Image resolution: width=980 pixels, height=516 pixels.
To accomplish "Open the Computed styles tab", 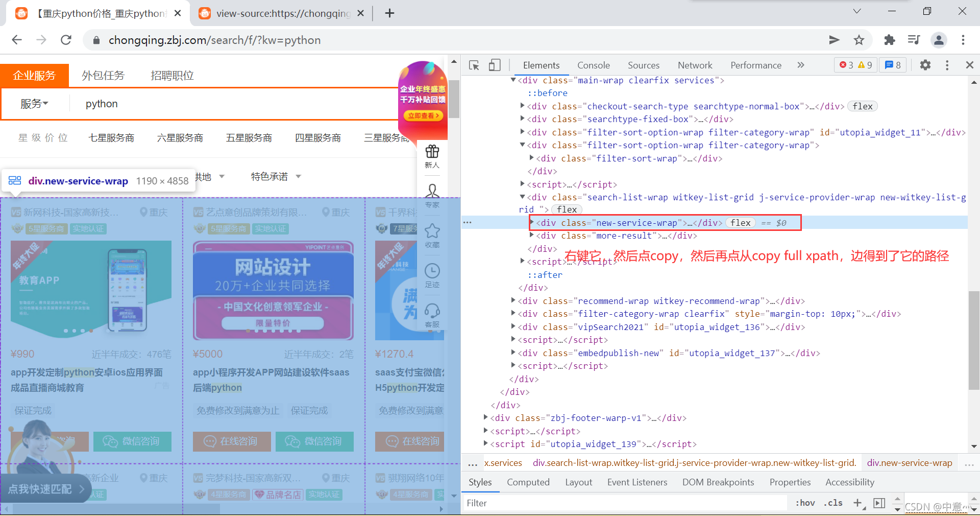I will [x=528, y=482].
